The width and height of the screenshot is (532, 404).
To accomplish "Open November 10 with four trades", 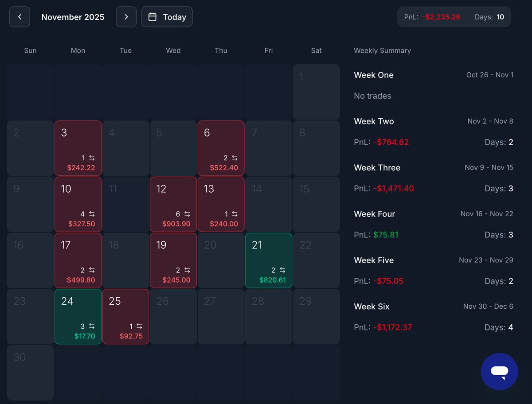I will coord(78,204).
